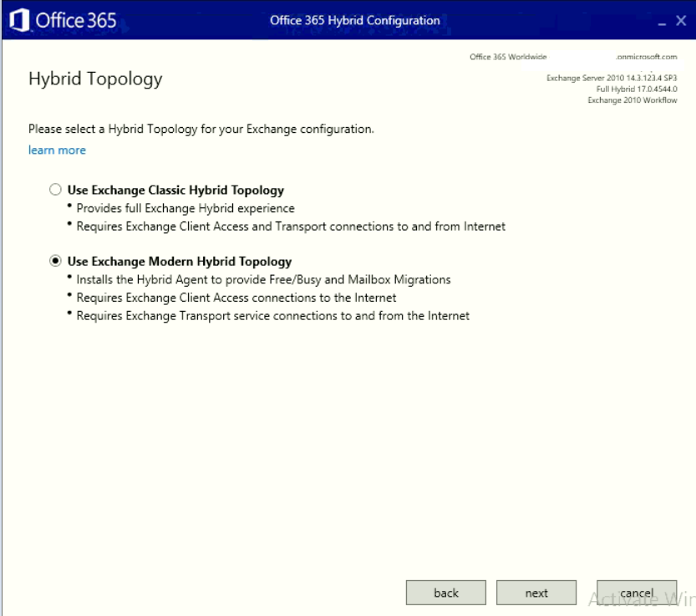Click 'Provides full Exchange Hybrid experience' bullet
The image size is (696, 616).
(185, 208)
